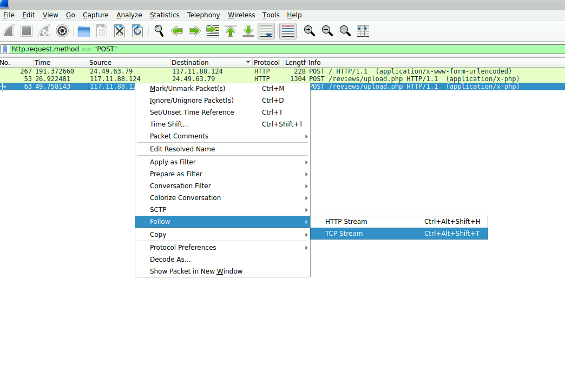Jump to the first packet
This screenshot has height=392, width=565.
point(230,31)
